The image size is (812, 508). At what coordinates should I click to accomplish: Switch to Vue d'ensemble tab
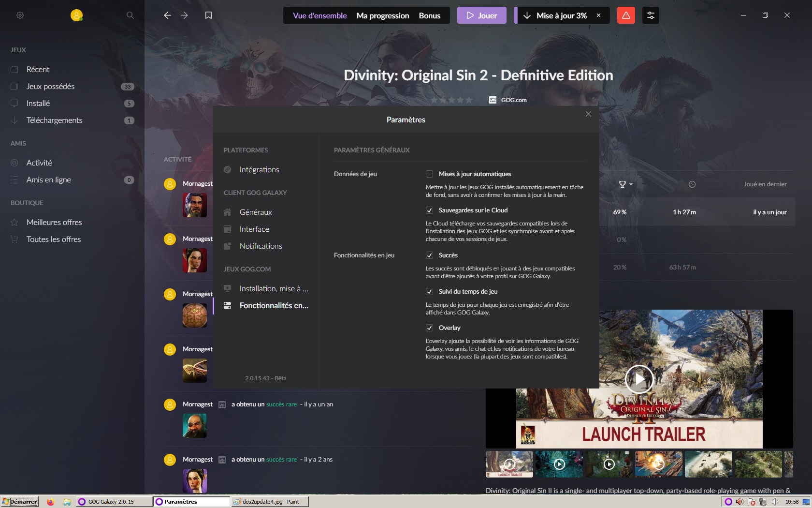tap(319, 15)
